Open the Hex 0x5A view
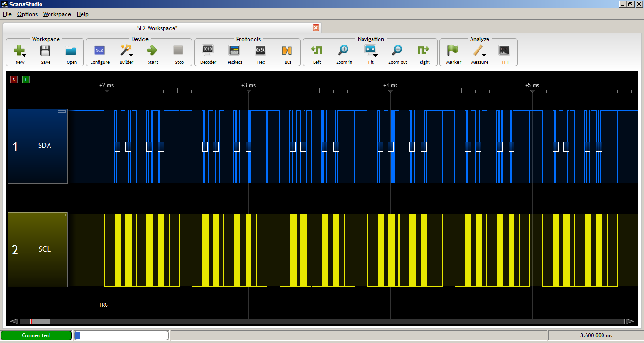The width and height of the screenshot is (644, 343). click(260, 52)
